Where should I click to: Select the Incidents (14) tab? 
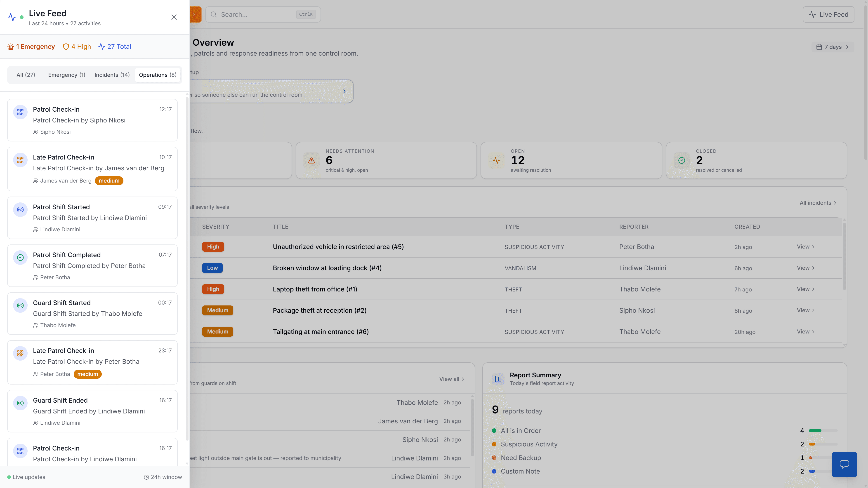[112, 75]
